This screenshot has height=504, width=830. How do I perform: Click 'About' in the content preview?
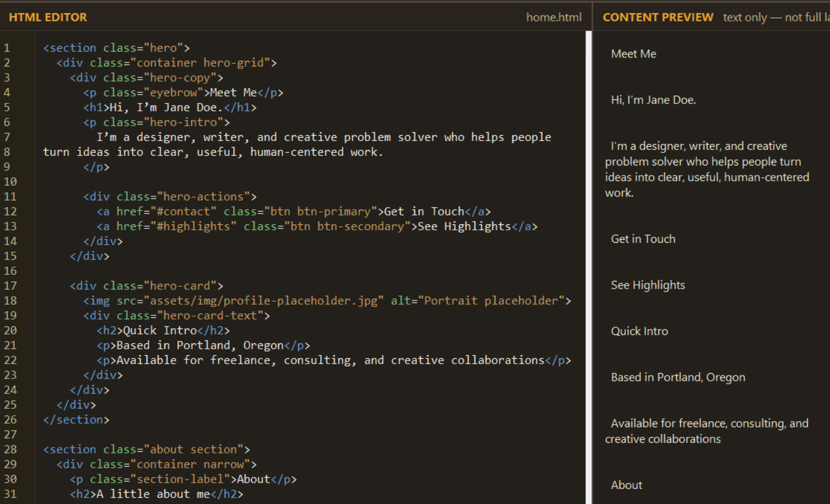click(627, 485)
